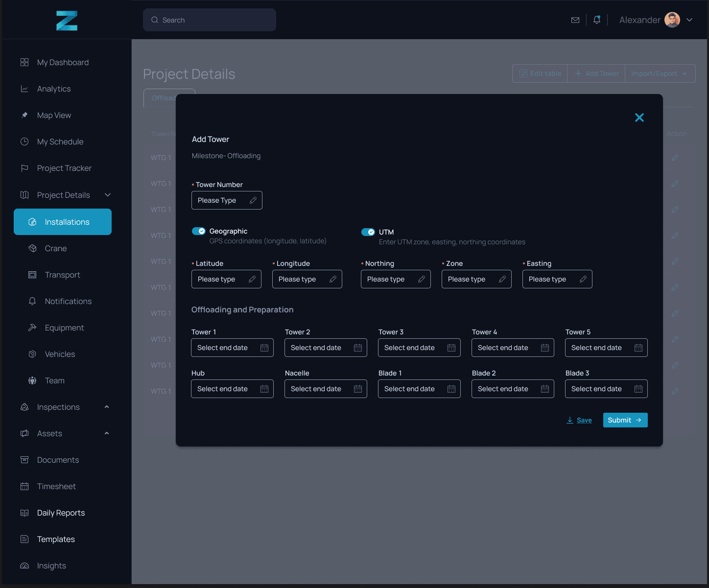Toggle the Geographic coordinates switch

[x=198, y=231]
